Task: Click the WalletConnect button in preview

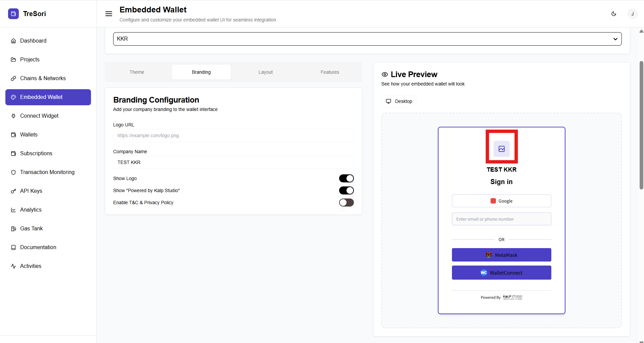Action: pos(501,273)
